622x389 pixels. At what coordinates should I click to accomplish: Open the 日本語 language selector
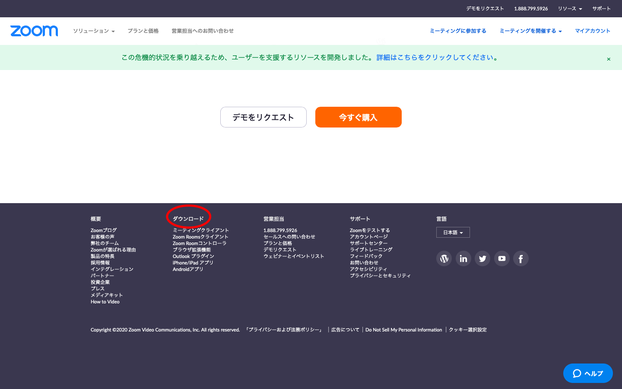[453, 232]
